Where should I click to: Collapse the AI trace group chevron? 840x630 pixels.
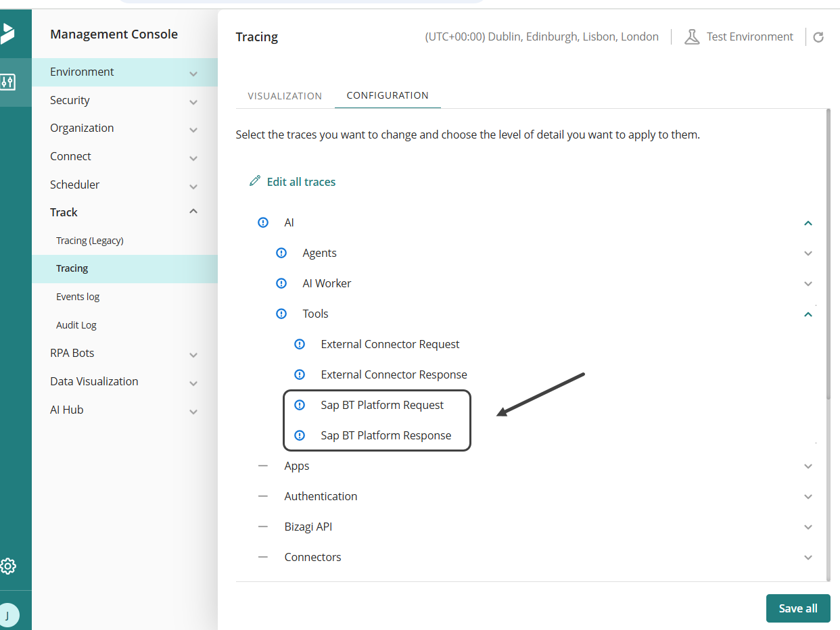pos(808,223)
